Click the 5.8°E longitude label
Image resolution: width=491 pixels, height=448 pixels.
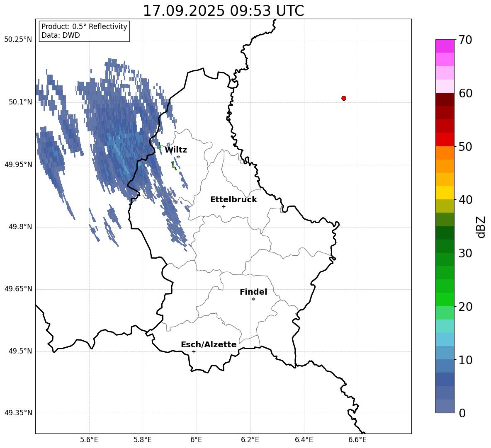pyautogui.click(x=143, y=440)
